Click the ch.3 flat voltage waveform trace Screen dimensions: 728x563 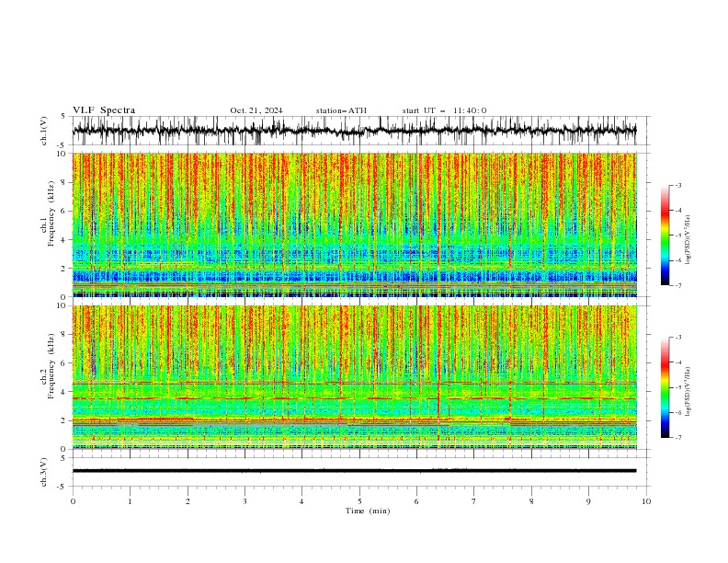(x=354, y=471)
